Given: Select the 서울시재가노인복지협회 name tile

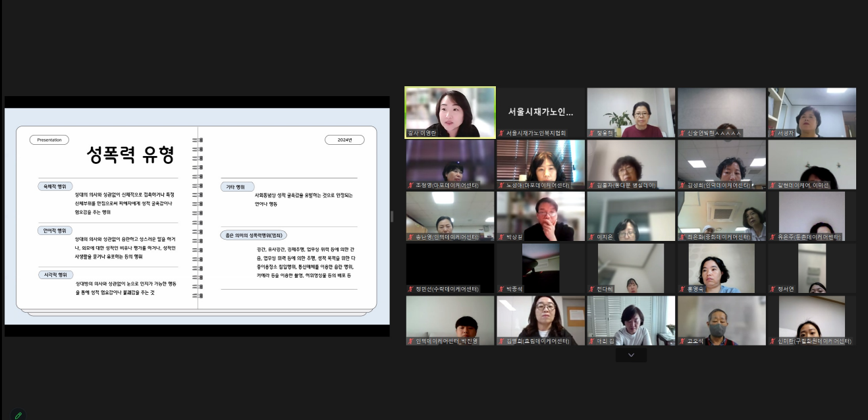Looking at the screenshot, I should [540, 112].
